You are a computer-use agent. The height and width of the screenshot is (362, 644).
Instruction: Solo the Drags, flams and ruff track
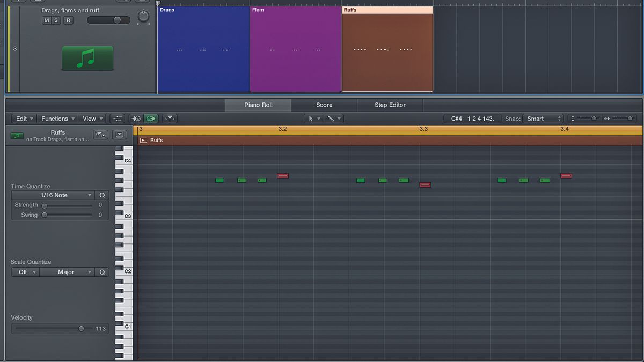click(56, 20)
